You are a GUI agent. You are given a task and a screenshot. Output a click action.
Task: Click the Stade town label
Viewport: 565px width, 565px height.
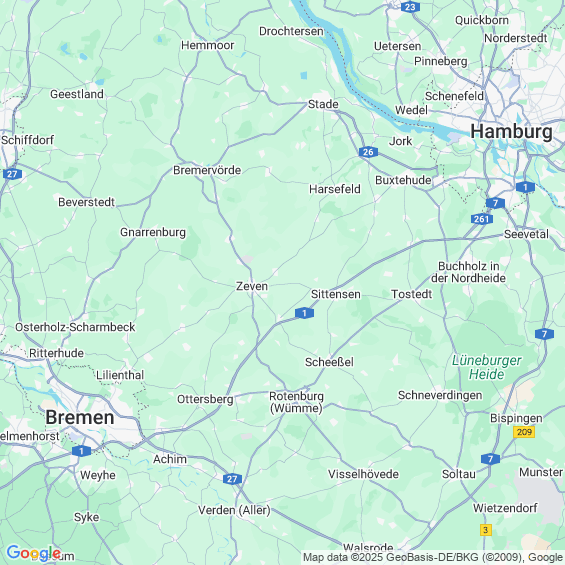(323, 104)
